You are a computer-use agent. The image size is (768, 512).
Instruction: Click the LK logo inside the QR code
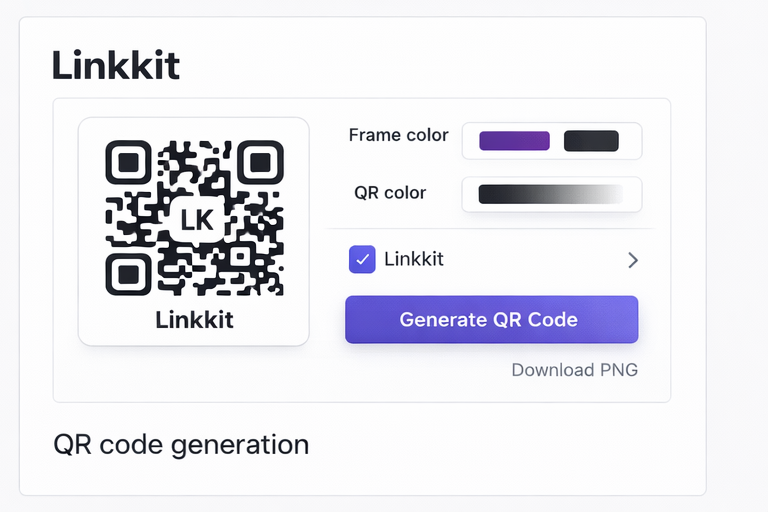[197, 219]
